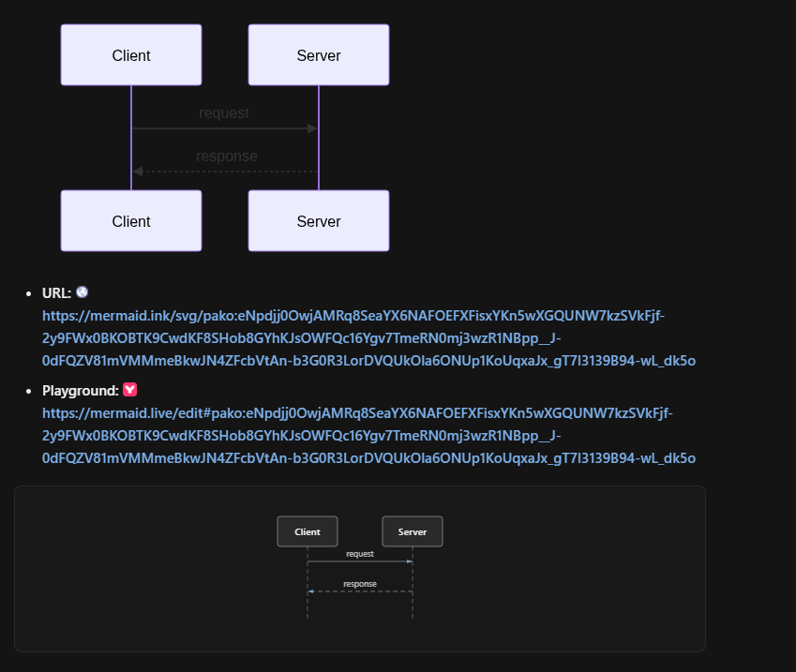Click the globe icon next to URL
The width and height of the screenshot is (796, 672).
point(82,292)
